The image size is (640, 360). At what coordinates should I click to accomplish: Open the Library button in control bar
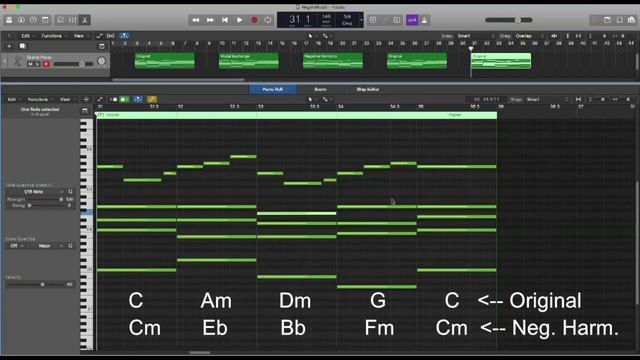pyautogui.click(x=9, y=20)
